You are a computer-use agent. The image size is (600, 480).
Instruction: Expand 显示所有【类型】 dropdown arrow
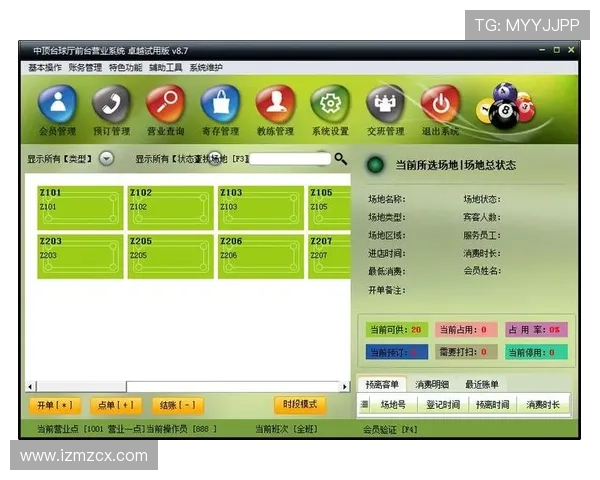click(x=106, y=158)
